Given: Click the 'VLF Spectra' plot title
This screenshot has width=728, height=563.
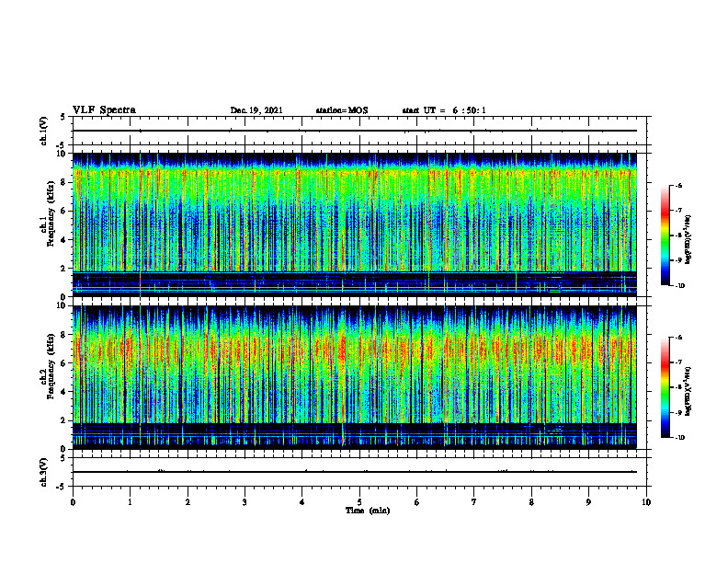Looking at the screenshot, I should click(104, 110).
